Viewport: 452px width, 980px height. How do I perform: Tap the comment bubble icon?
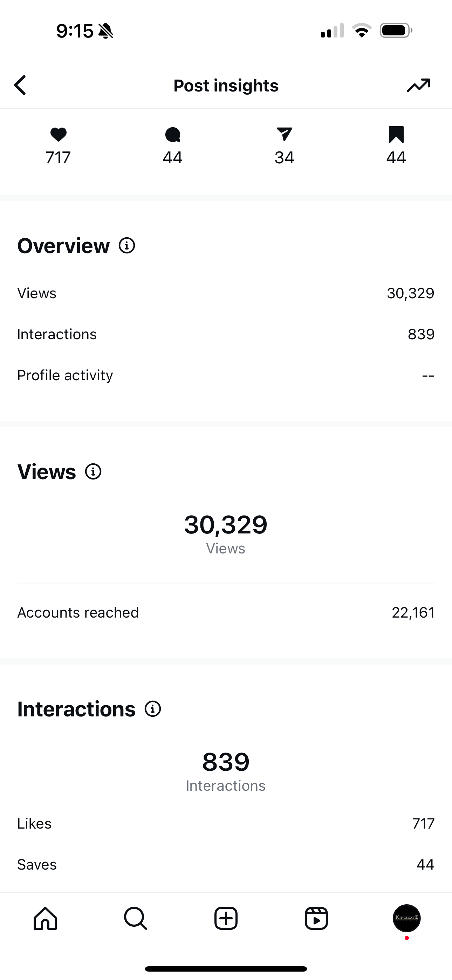[x=173, y=135]
